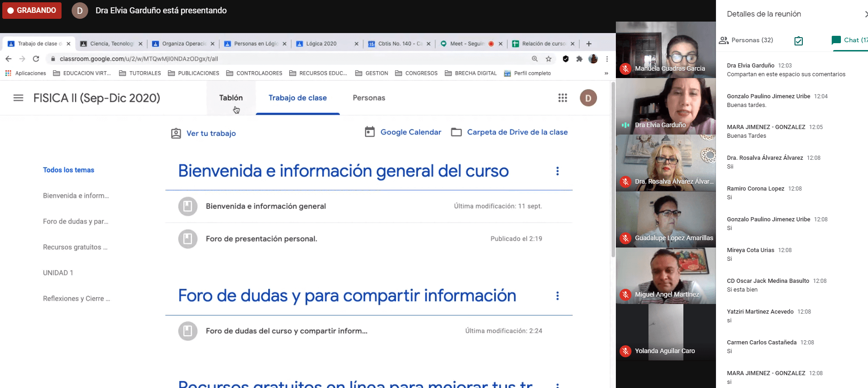The width and height of the screenshot is (868, 388).
Task: Click the zoom magnifier icon in address bar
Action: [x=535, y=59]
